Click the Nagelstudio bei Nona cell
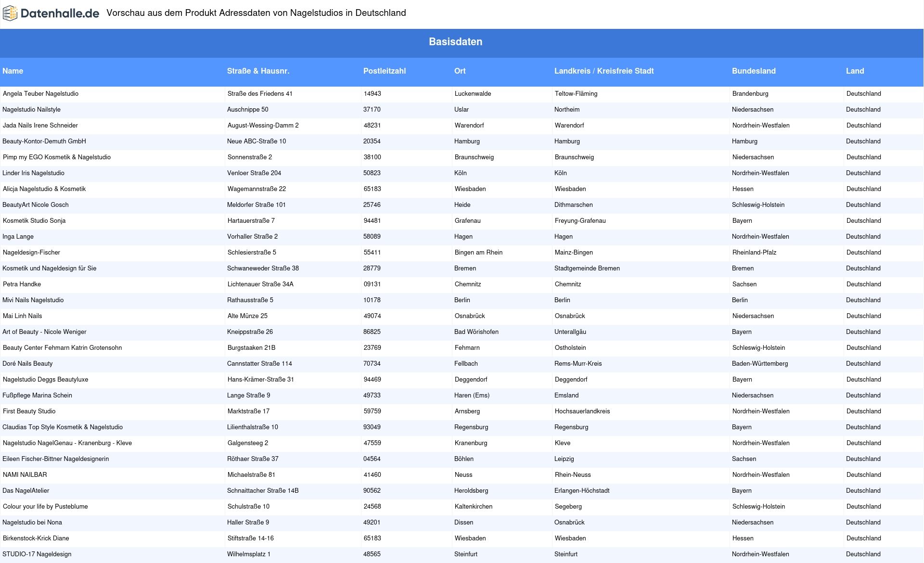This screenshot has height=563, width=924. coord(32,523)
